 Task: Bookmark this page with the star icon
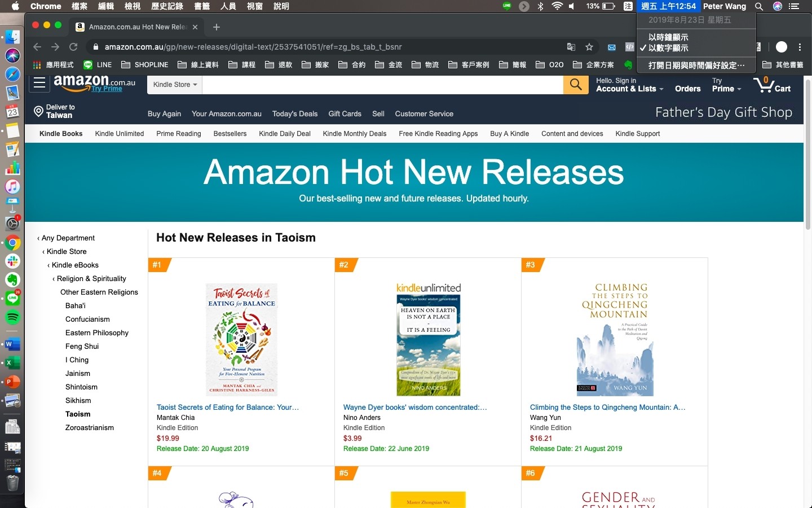click(x=589, y=47)
